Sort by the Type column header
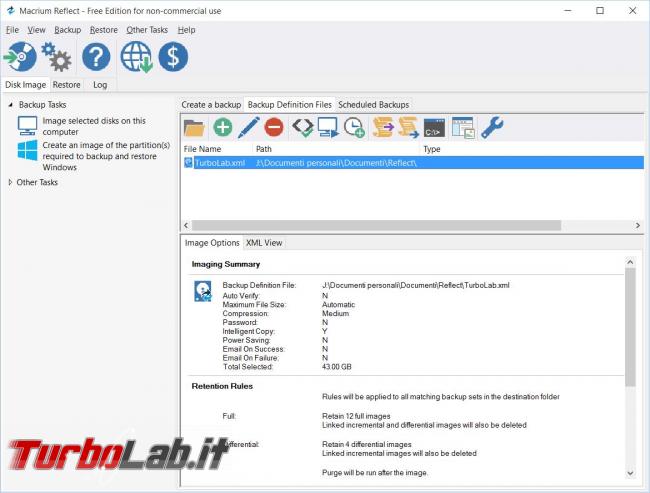Image resolution: width=650 pixels, height=493 pixels. 532,149
